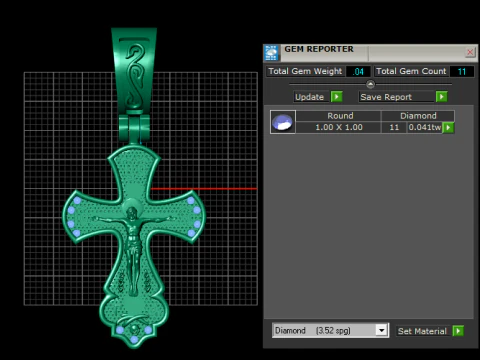Click the GEM REPORTER title bar
The width and height of the screenshot is (480, 360).
pos(372,53)
